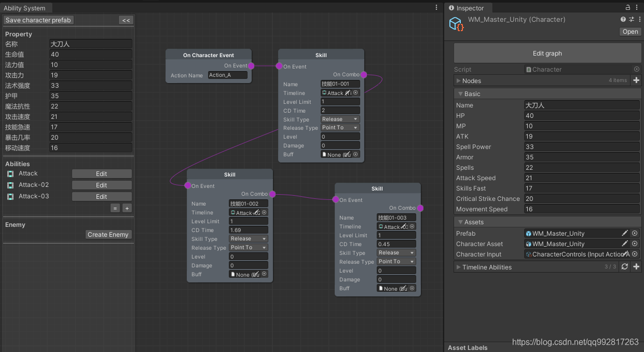Screen dimensions: 644x352
Task: Edit the Prefab field pencil icon
Action: coord(625,234)
